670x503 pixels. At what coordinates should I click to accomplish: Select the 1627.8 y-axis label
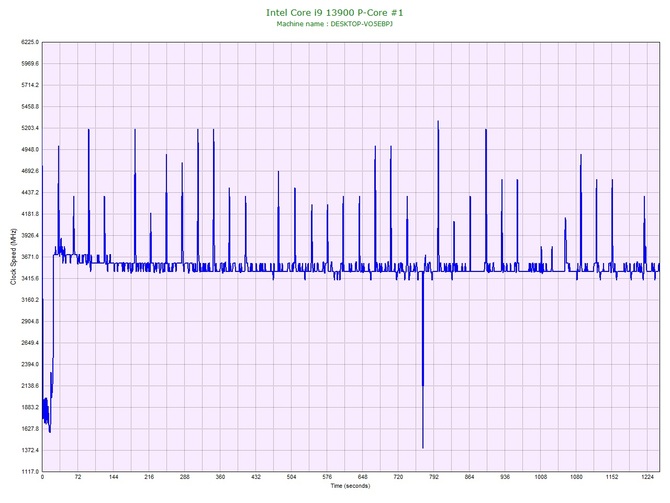(30, 429)
